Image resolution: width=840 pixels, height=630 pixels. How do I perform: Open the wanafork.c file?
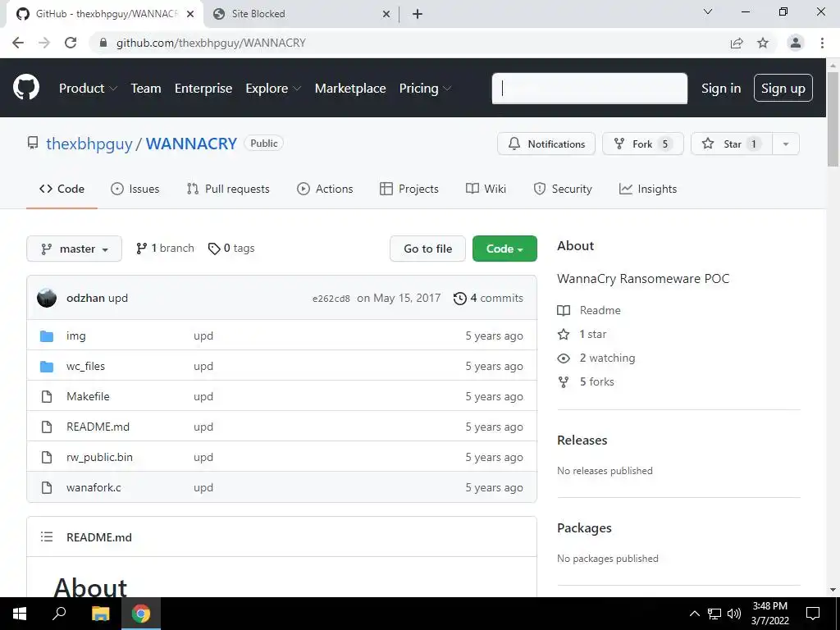pyautogui.click(x=94, y=487)
